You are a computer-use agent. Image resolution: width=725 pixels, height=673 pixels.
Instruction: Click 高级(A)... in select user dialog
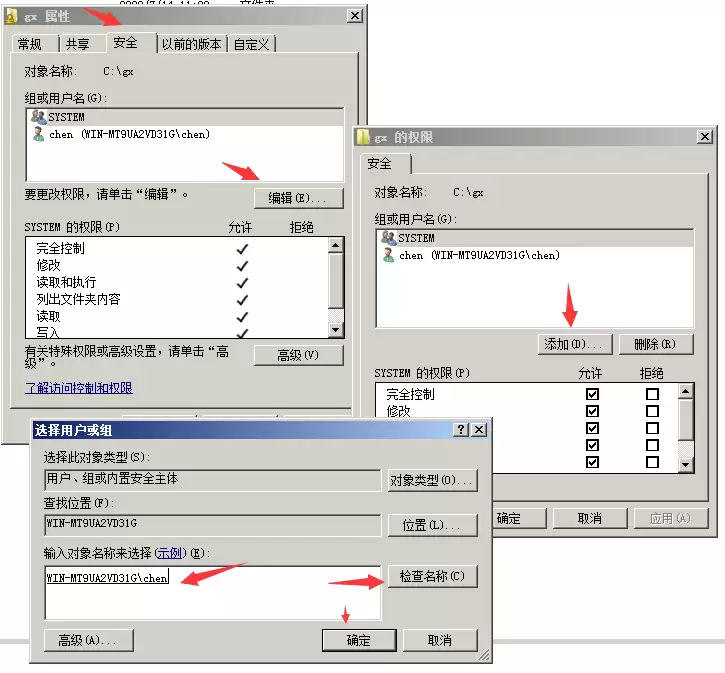pos(88,640)
